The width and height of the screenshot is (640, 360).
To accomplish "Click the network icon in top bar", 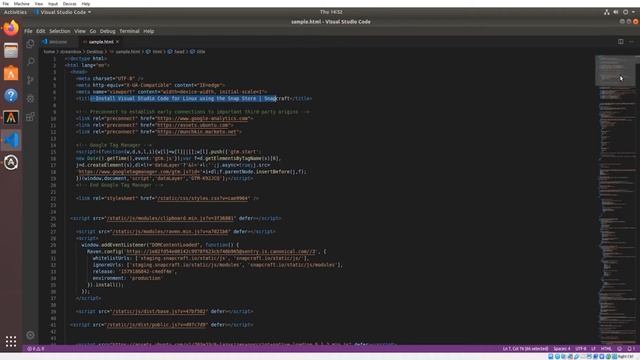I will (x=607, y=12).
